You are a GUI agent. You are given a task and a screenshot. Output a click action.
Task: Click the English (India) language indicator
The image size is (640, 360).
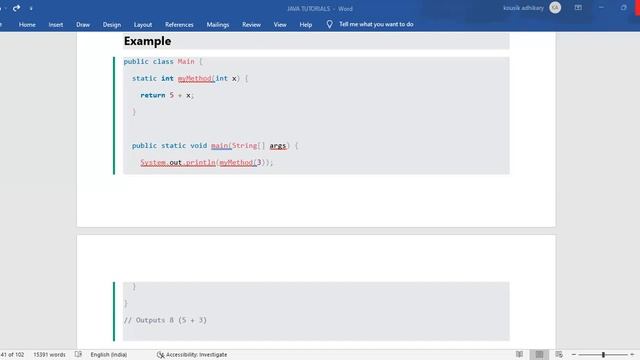coord(109,354)
